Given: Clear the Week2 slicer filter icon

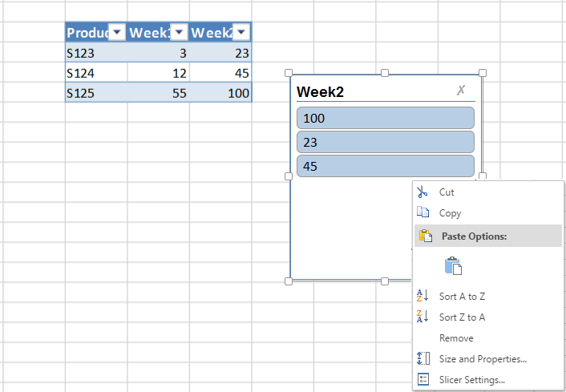Looking at the screenshot, I should tap(461, 90).
